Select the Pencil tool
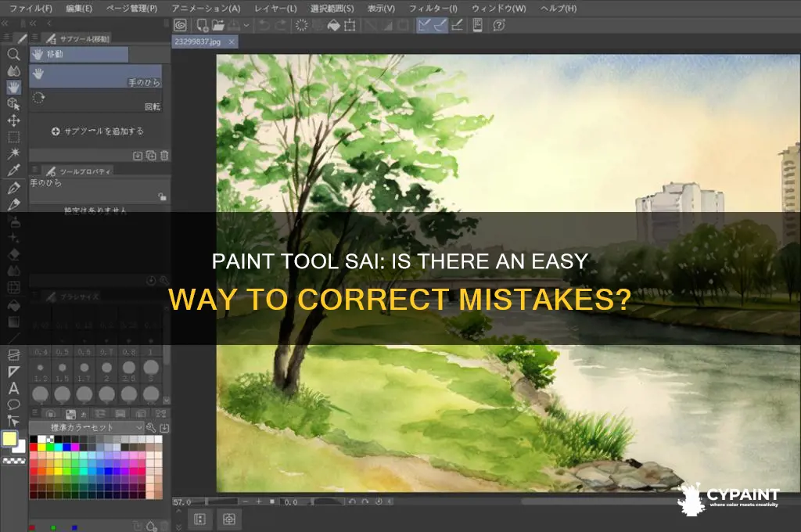Viewport: 801px width, 532px height. (x=14, y=204)
